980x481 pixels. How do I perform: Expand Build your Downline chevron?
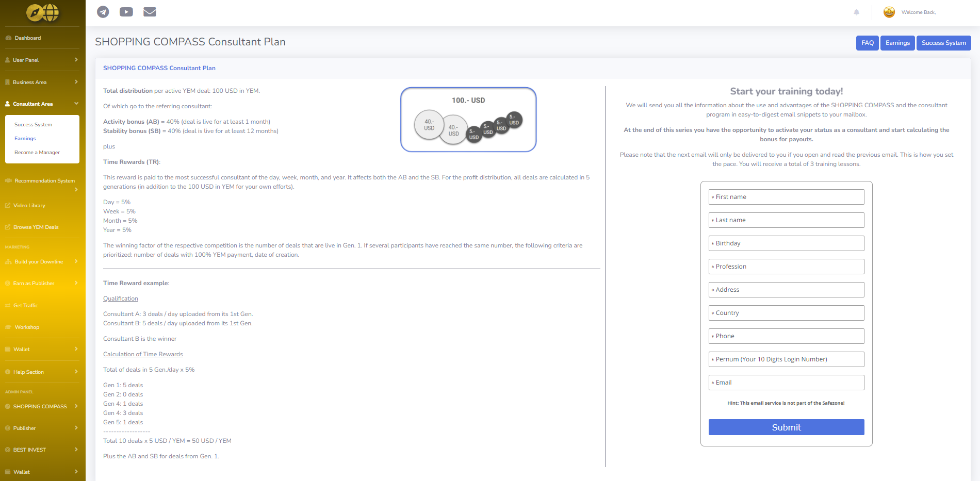pyautogui.click(x=76, y=261)
